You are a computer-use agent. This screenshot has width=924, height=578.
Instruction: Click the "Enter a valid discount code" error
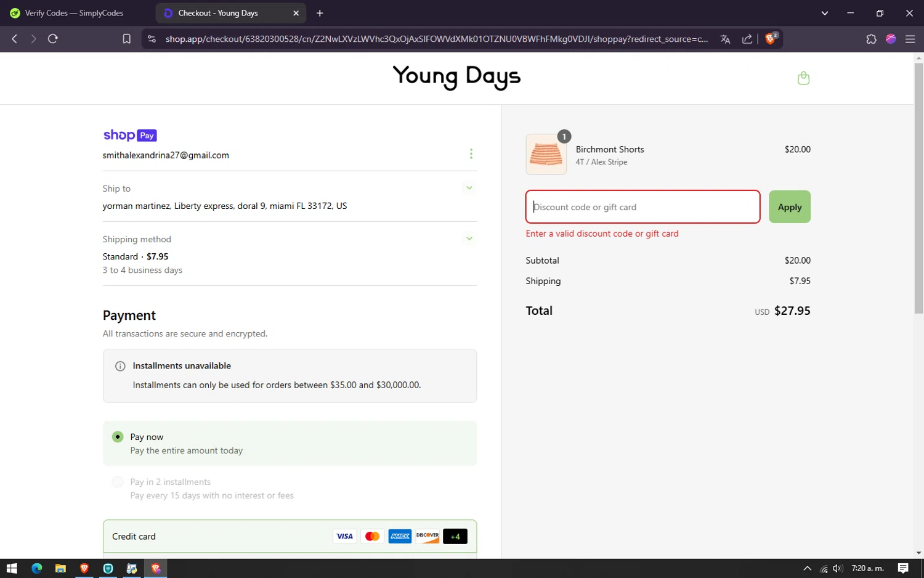point(602,234)
